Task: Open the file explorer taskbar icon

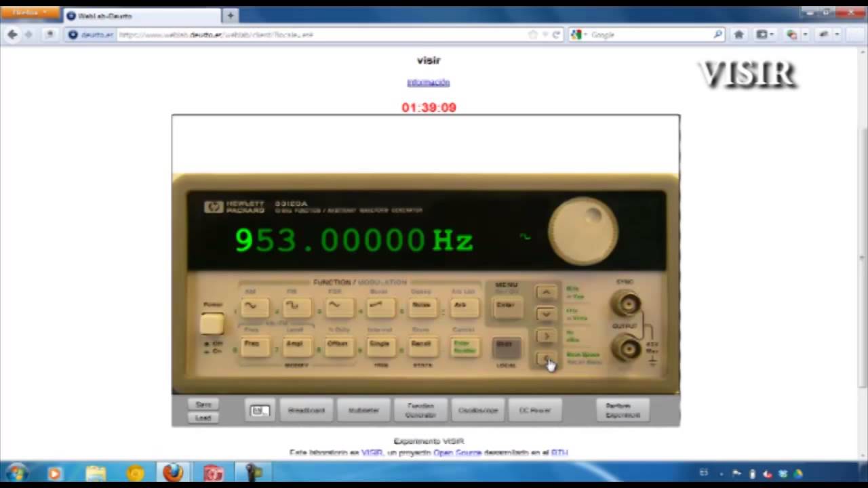Action: click(96, 473)
